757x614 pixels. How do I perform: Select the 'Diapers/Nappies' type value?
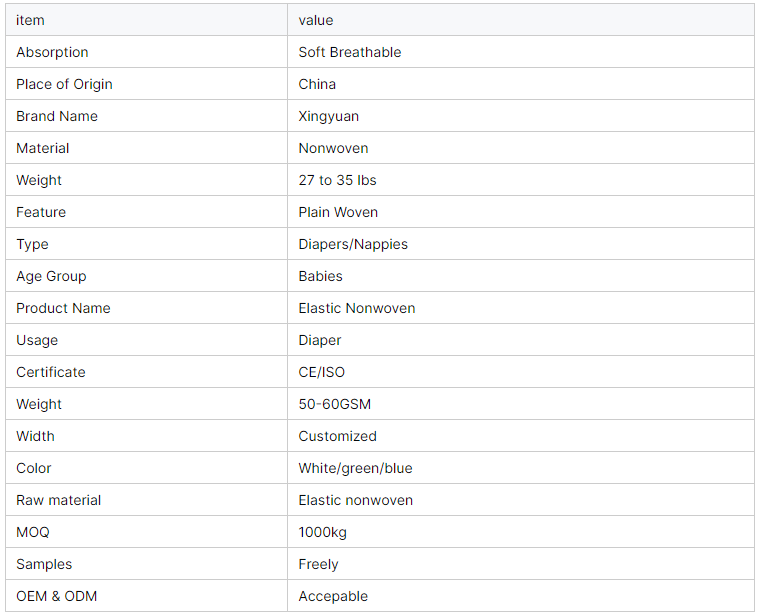coord(353,244)
